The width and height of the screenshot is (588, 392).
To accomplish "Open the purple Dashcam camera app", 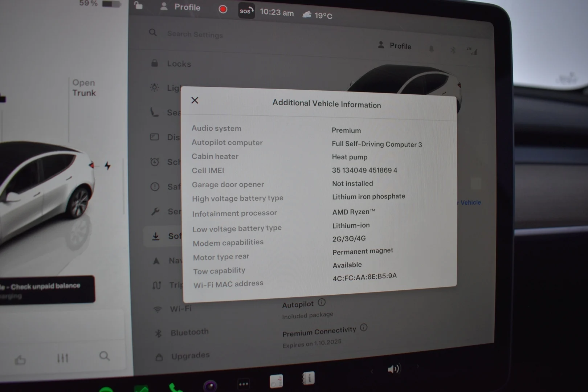I will tap(211, 386).
